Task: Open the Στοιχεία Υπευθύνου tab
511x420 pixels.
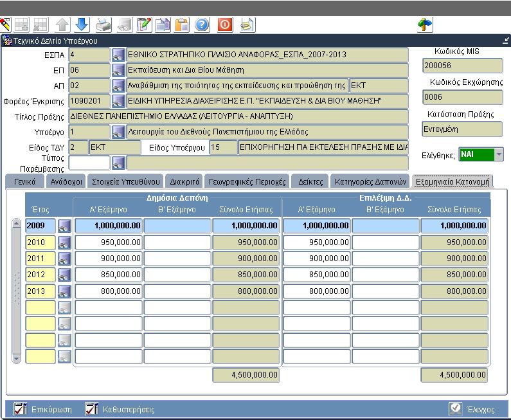Action: pos(126,181)
